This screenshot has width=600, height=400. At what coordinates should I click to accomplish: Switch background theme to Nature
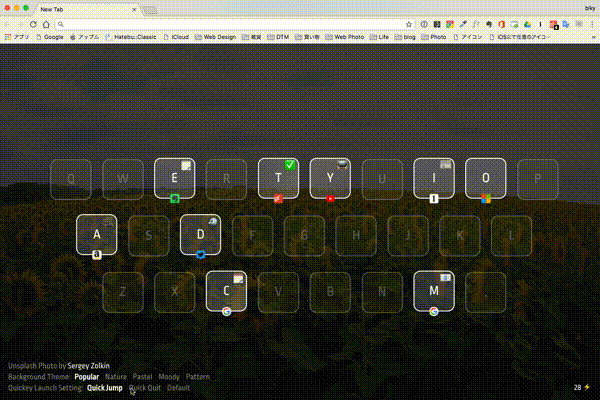115,377
